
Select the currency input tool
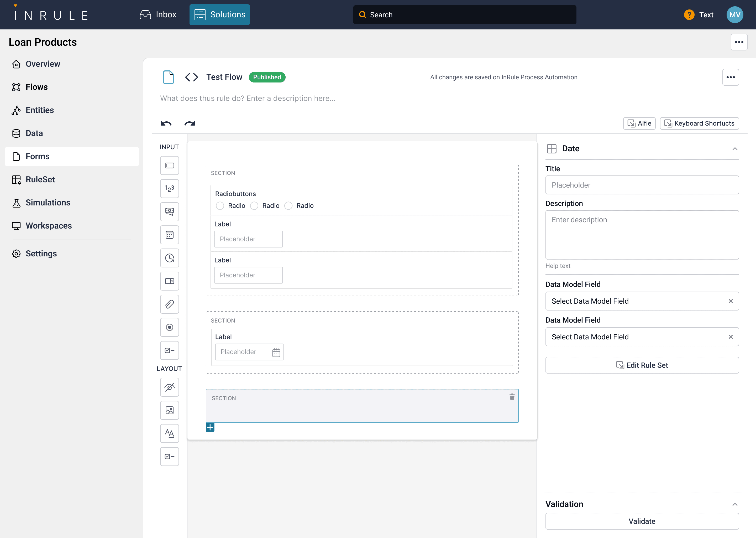click(x=170, y=212)
